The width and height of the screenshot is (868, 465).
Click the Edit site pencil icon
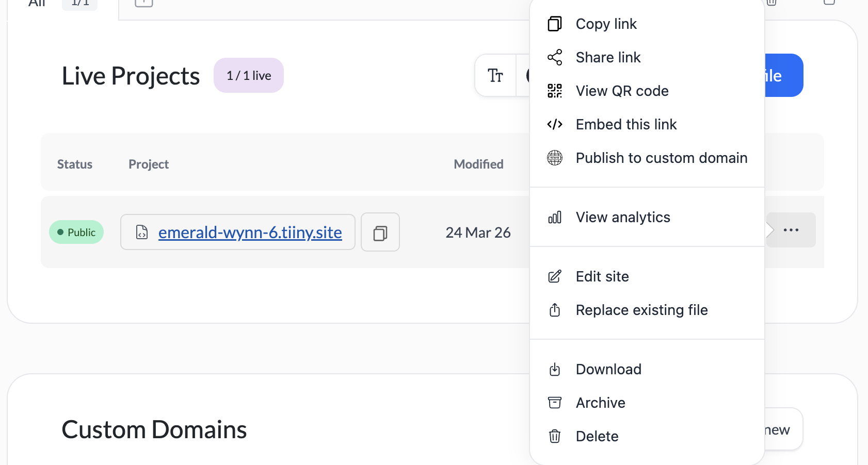coord(554,277)
